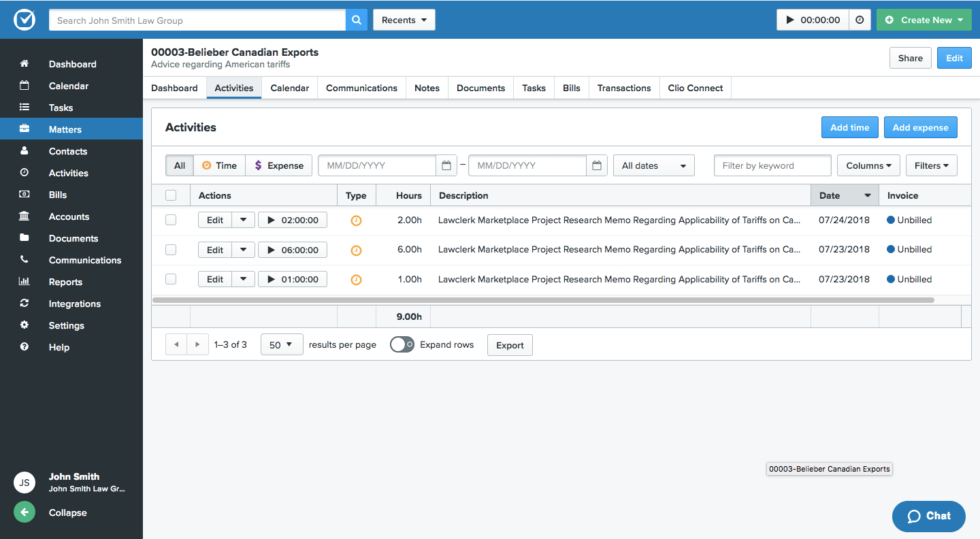980x539 pixels.
Task: Expand the Columns dropdown
Action: (x=868, y=165)
